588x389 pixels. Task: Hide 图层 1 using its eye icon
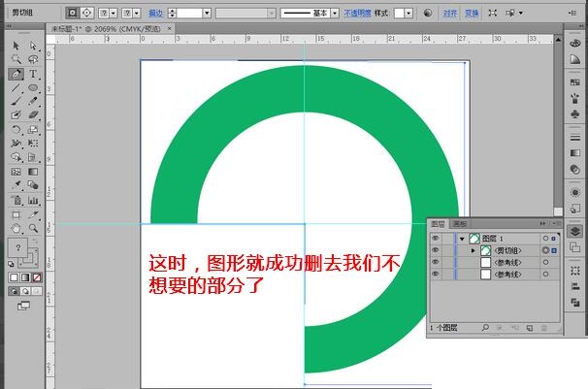click(435, 238)
